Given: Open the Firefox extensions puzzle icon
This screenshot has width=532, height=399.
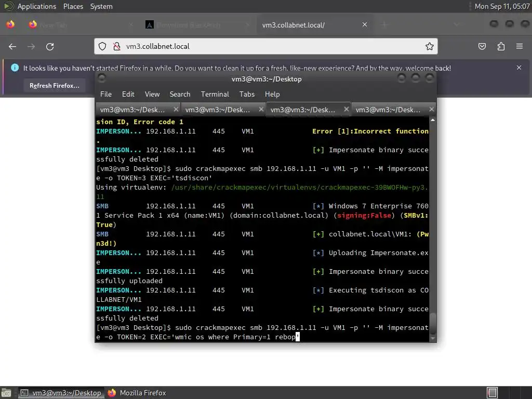Looking at the screenshot, I should pyautogui.click(x=501, y=46).
